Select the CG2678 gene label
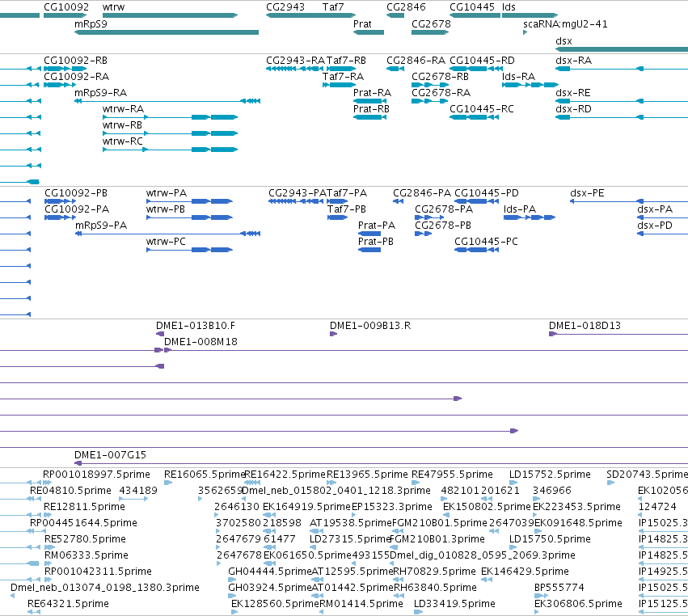Image resolution: width=688 pixels, height=616 pixels. coord(431,24)
